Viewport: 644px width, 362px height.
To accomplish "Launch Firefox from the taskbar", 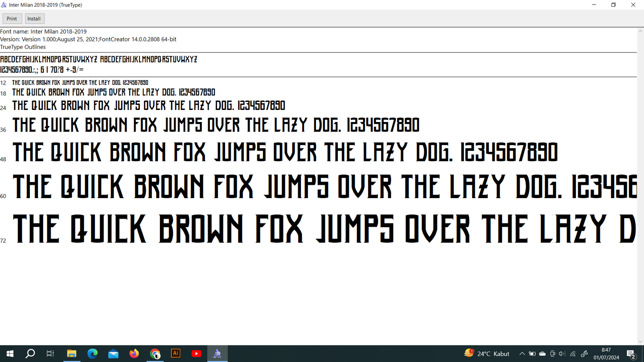I will coord(134,354).
